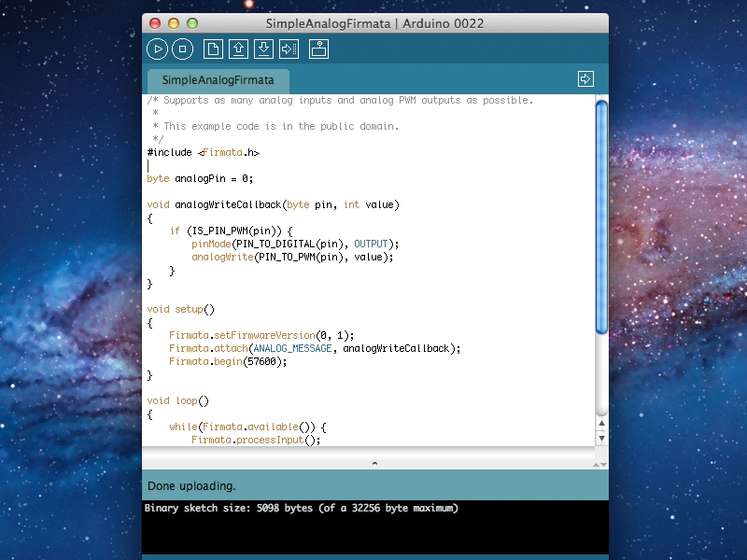Click the '#include <Firmata.h>' line
This screenshot has width=747, height=560.
point(204,152)
